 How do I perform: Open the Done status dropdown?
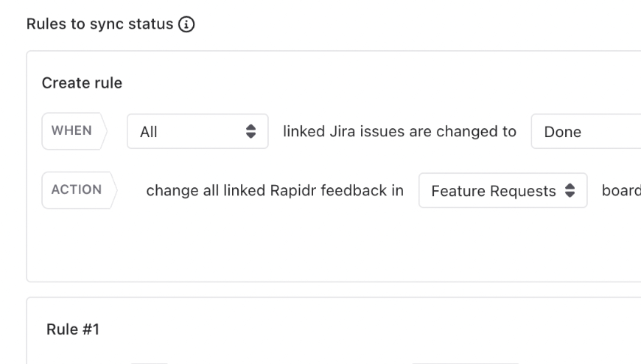[586, 132]
